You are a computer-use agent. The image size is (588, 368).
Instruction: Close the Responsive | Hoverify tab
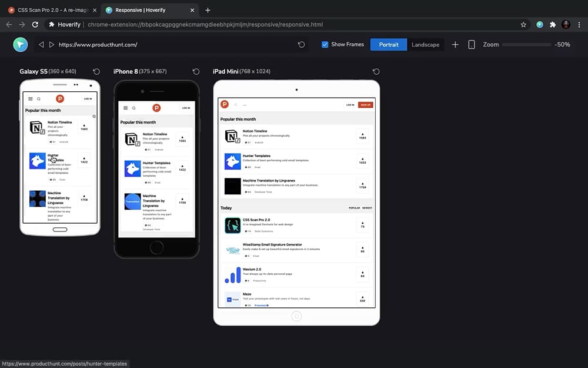192,11
